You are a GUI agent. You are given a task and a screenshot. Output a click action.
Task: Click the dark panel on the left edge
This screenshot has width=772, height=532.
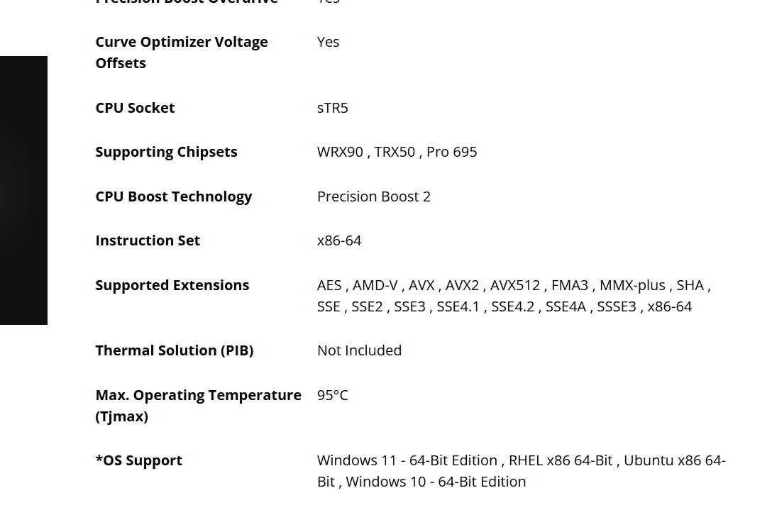[x=23, y=190]
